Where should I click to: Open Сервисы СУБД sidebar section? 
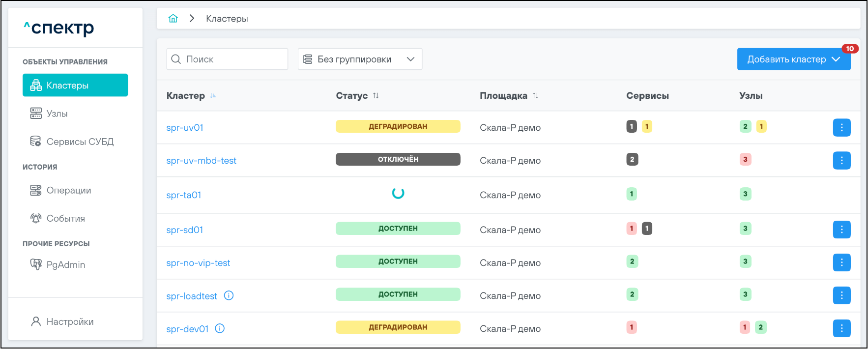pyautogui.click(x=80, y=142)
